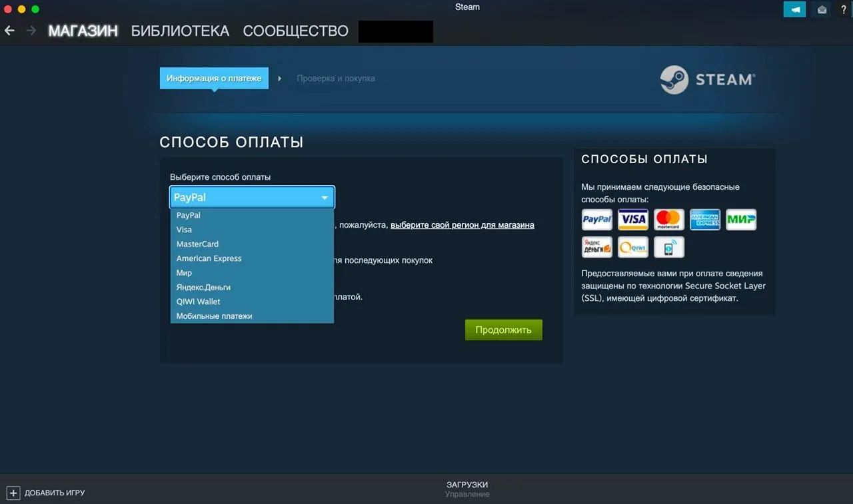Select the Проверка и покупка step
853x504 pixels.
[x=336, y=79]
